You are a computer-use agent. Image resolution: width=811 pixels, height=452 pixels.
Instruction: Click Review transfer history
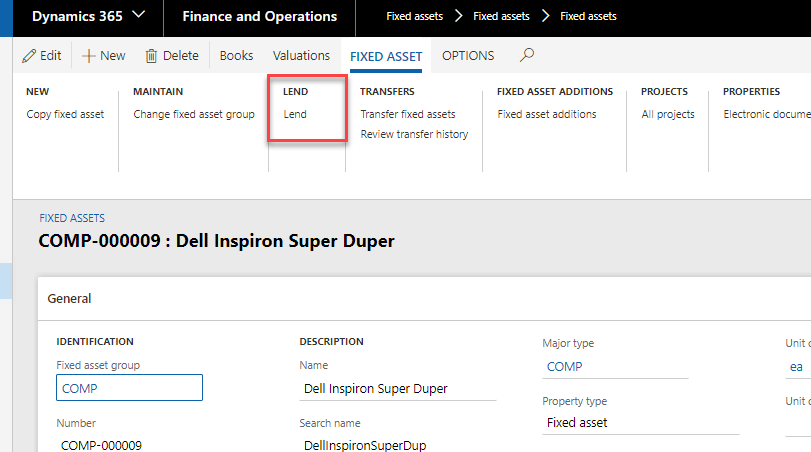[x=414, y=134]
